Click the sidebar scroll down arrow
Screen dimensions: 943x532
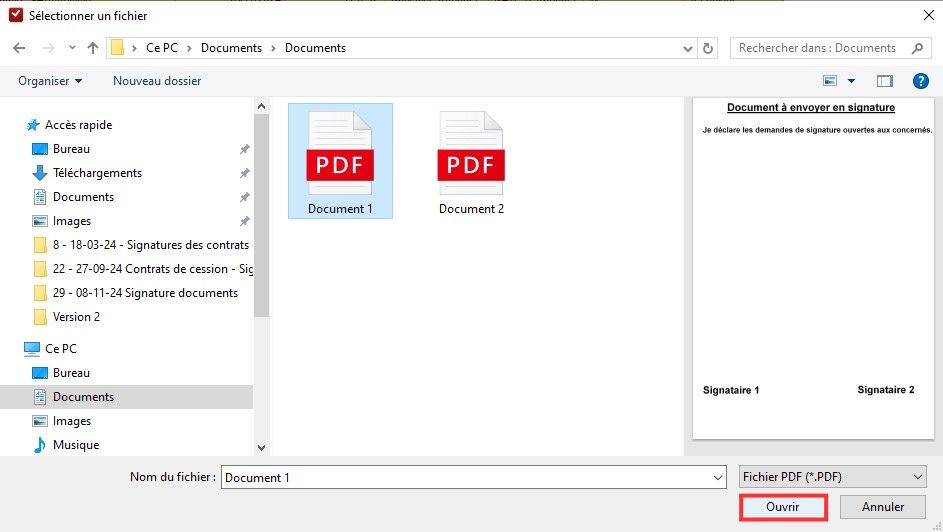tap(261, 448)
